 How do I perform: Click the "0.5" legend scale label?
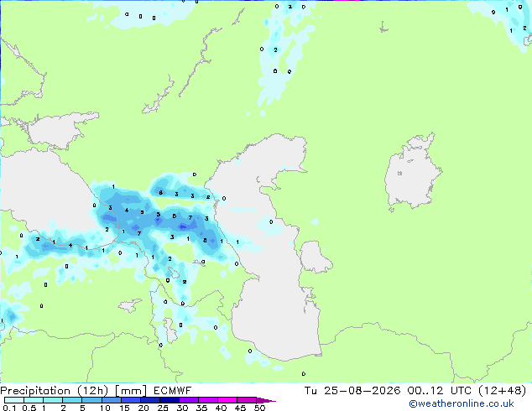pos(29,408)
